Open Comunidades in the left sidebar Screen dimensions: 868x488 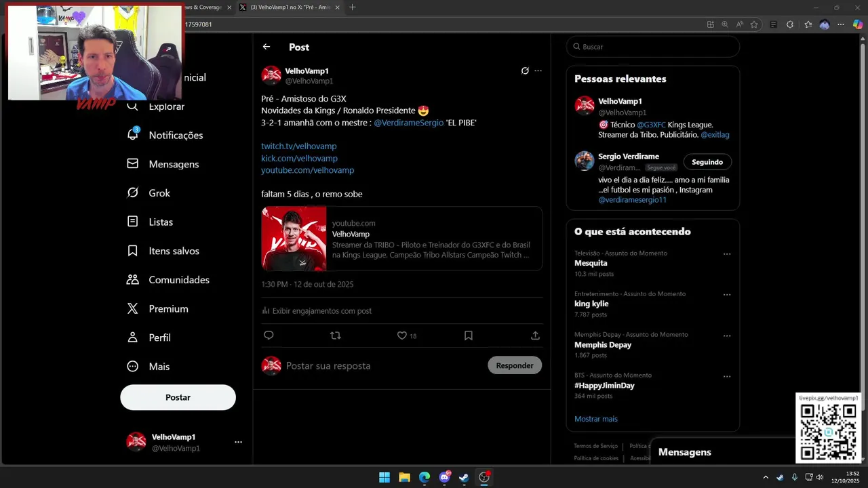[x=169, y=280]
